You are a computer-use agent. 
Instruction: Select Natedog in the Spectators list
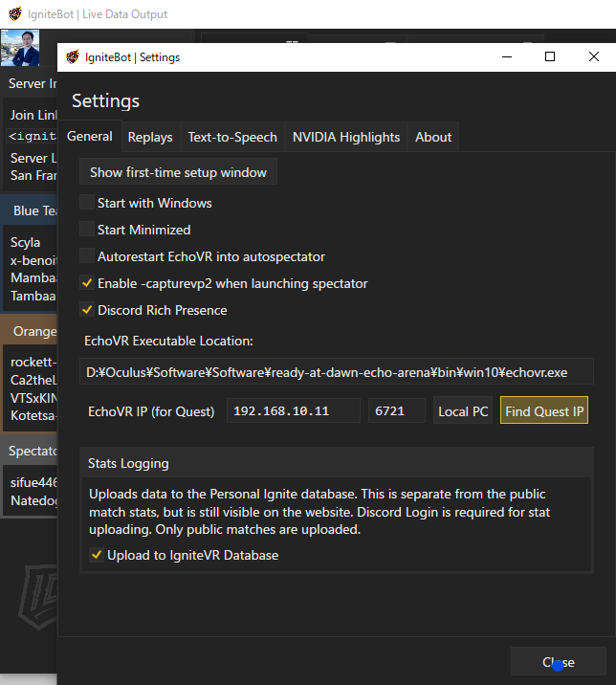click(33, 500)
